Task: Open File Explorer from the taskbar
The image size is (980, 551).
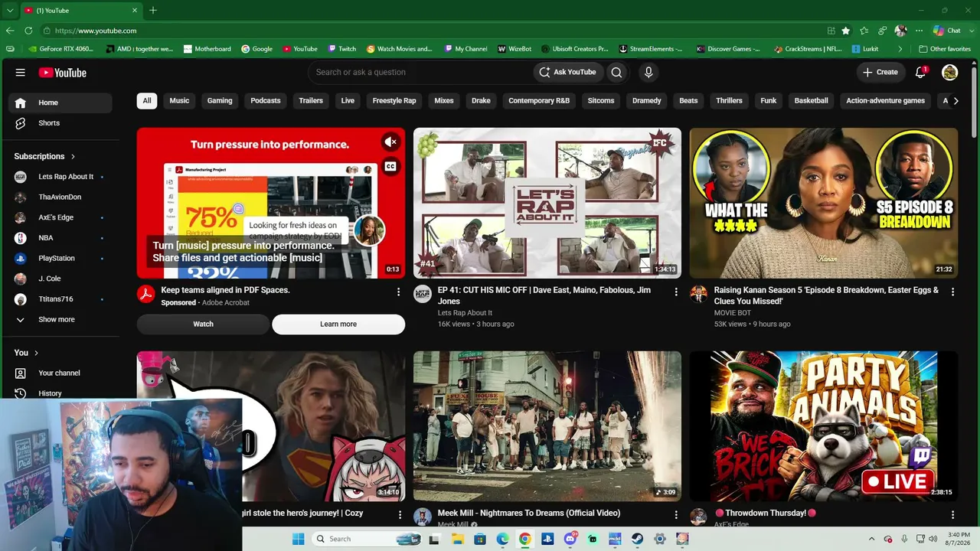Action: [458, 539]
